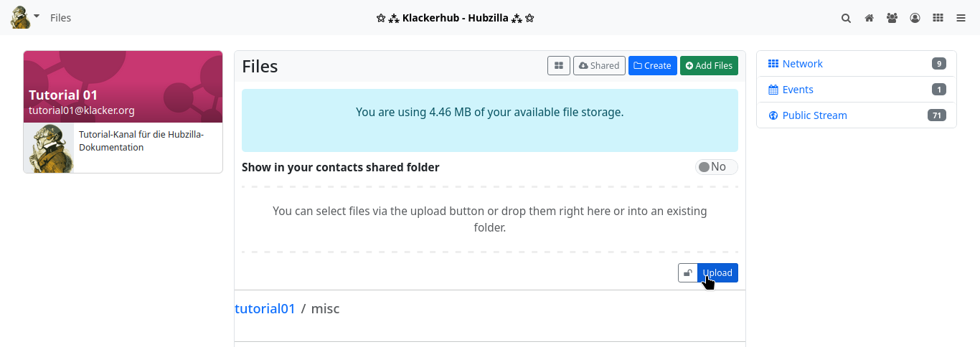Click the unlock permissions icon near Upload
Screen dimensions: 980x347
coord(688,272)
